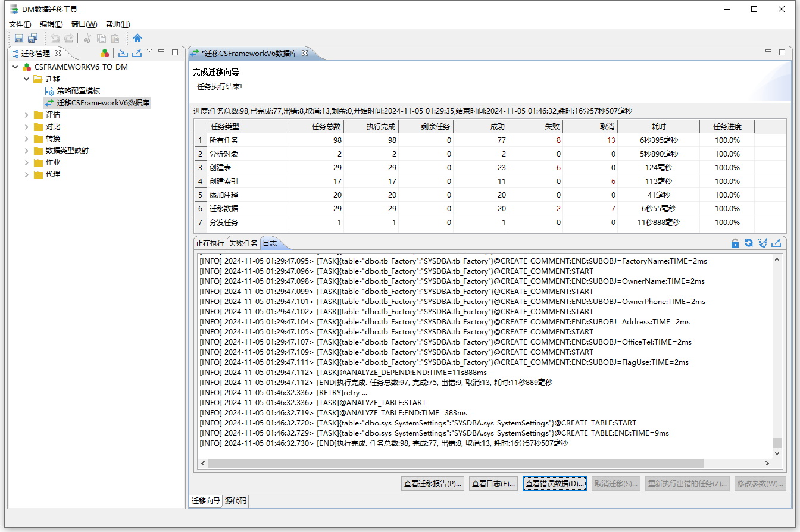This screenshot has width=800, height=532.
Task: Switch to the 正在执行 tab
Action: pyautogui.click(x=210, y=243)
